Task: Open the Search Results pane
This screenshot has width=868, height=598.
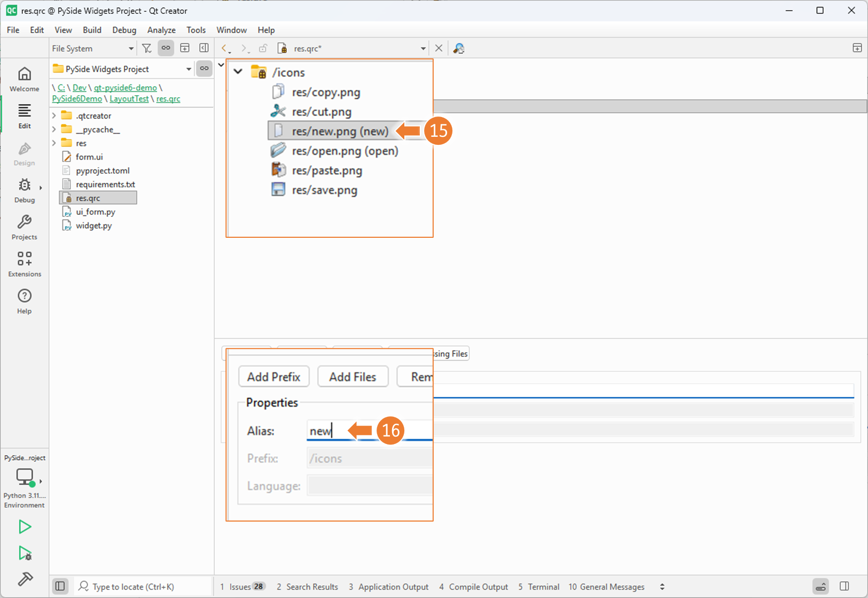Action: click(308, 586)
